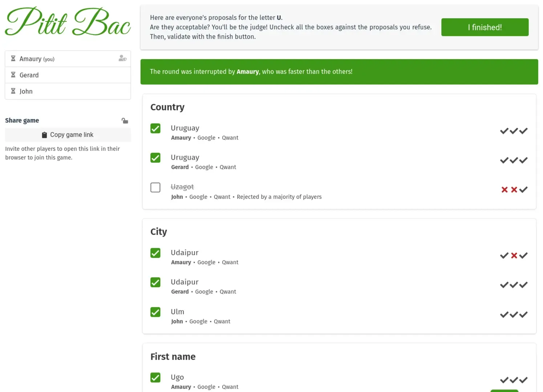The image size is (543, 392).
Task: Click the vote marks for Amaury's Udaipur
Action: coord(514,256)
